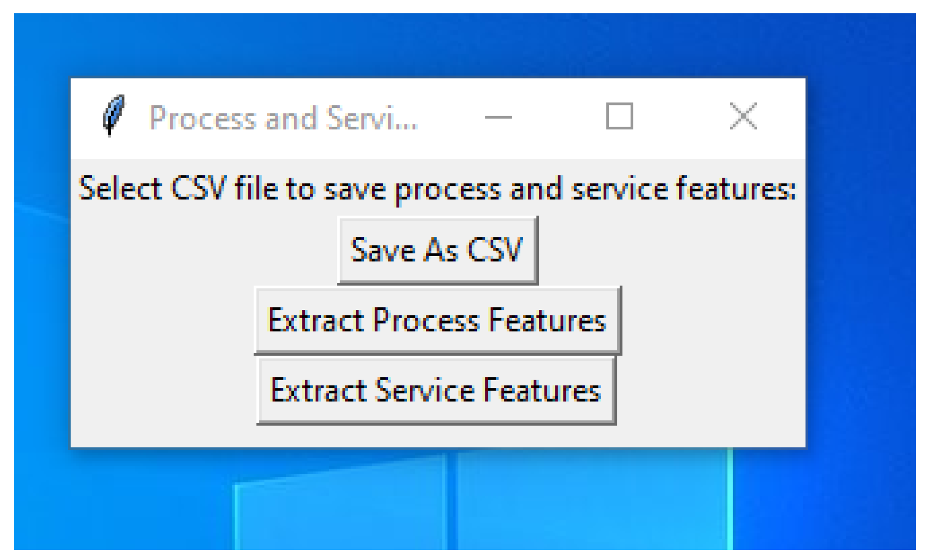Click Extract Process Features button

pyautogui.click(x=437, y=320)
